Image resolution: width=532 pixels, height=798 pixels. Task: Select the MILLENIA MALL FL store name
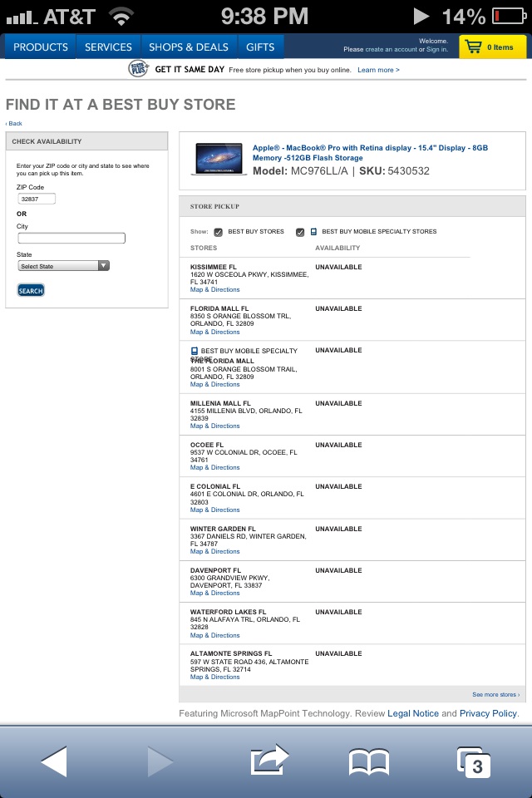pos(220,404)
